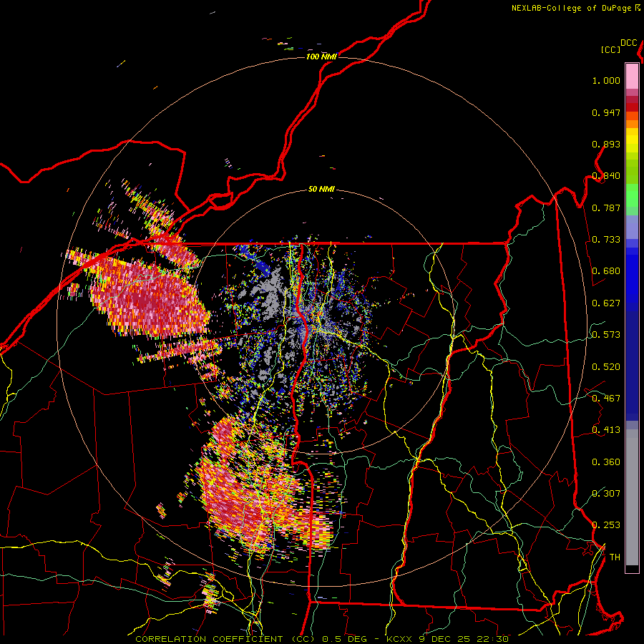Click the 0.787 value on the color scale
The width and height of the screenshot is (644, 644).
(x=606, y=208)
